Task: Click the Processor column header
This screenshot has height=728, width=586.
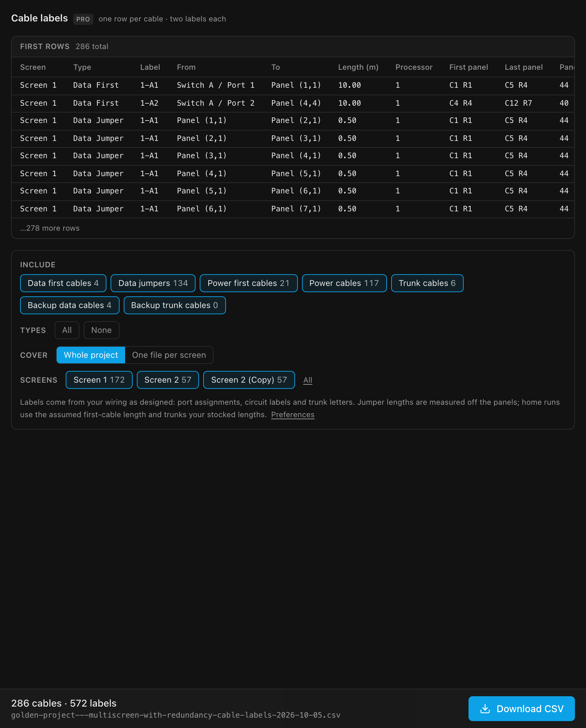Action: [414, 67]
